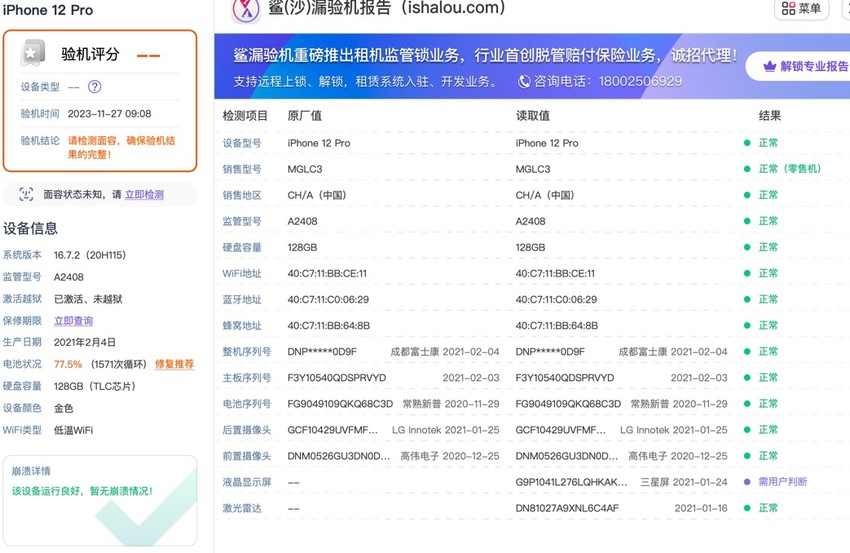The width and height of the screenshot is (850, 553).
Task: Click the orange 验机结论 warning message
Action: tap(121, 147)
